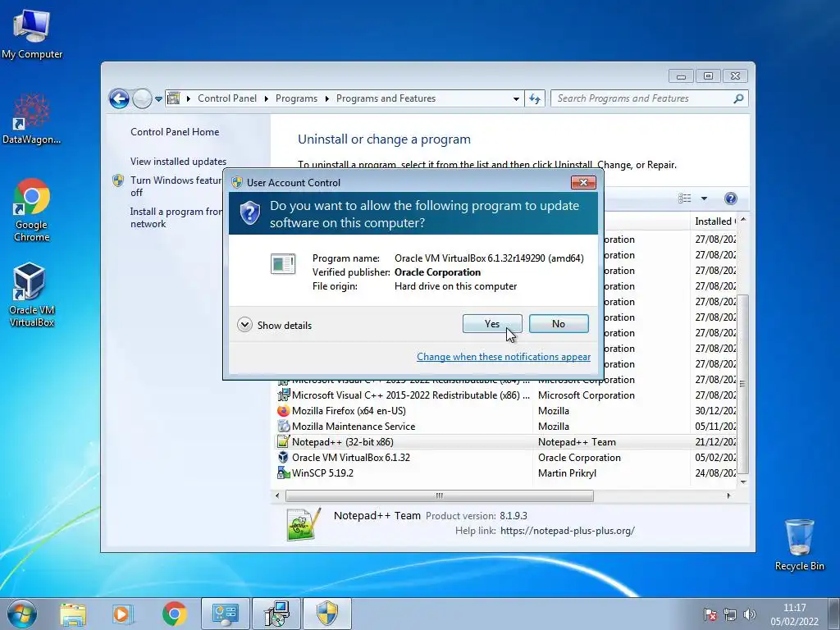Open Change when these notifications appear link
This screenshot has height=630, width=840.
(x=504, y=357)
